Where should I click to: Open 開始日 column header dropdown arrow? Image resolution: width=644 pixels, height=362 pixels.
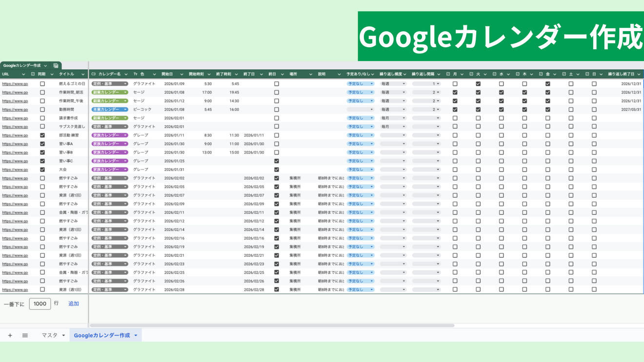pyautogui.click(x=181, y=75)
